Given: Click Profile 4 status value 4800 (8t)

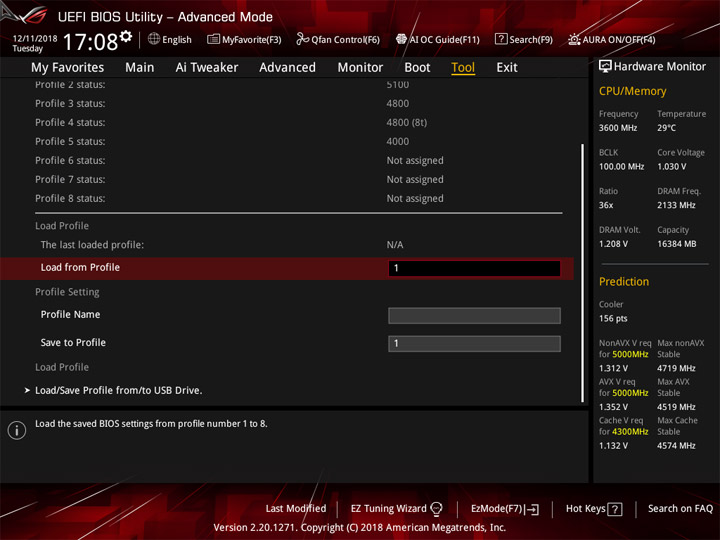Looking at the screenshot, I should pyautogui.click(x=406, y=123).
